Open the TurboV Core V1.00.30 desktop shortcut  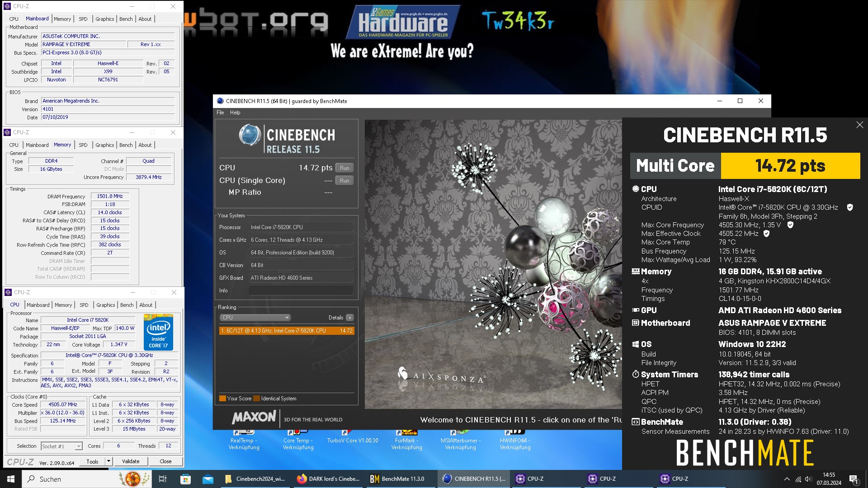pyautogui.click(x=352, y=437)
